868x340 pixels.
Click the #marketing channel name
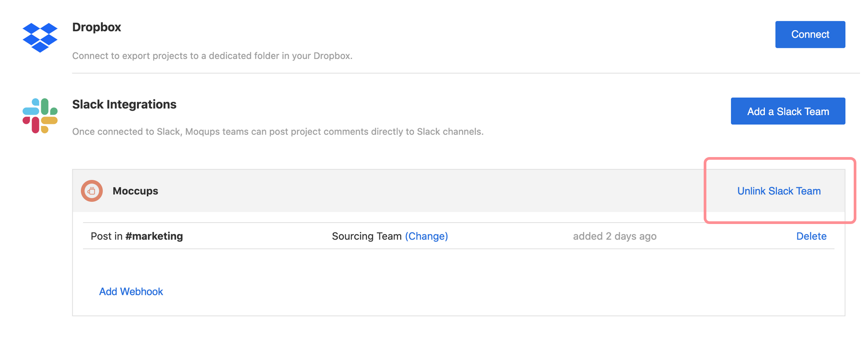154,236
